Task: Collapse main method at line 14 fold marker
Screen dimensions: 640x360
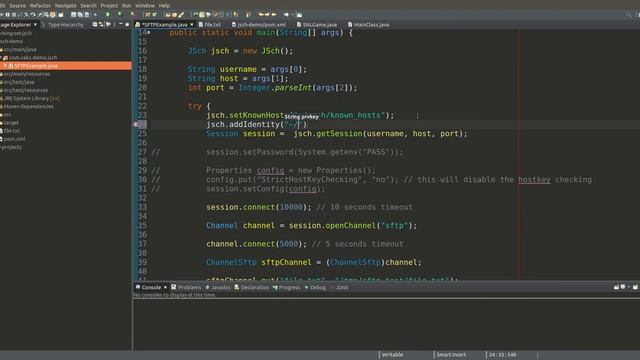Action: pyautogui.click(x=149, y=32)
